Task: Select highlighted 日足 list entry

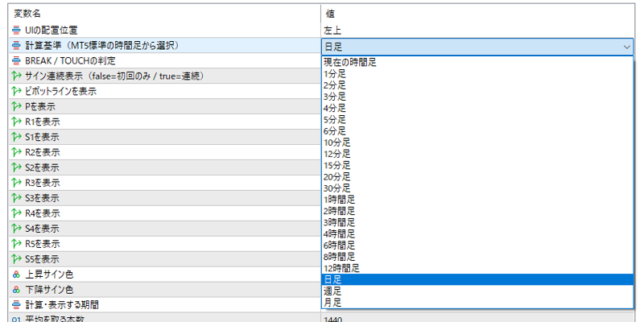Action: pyautogui.click(x=477, y=279)
